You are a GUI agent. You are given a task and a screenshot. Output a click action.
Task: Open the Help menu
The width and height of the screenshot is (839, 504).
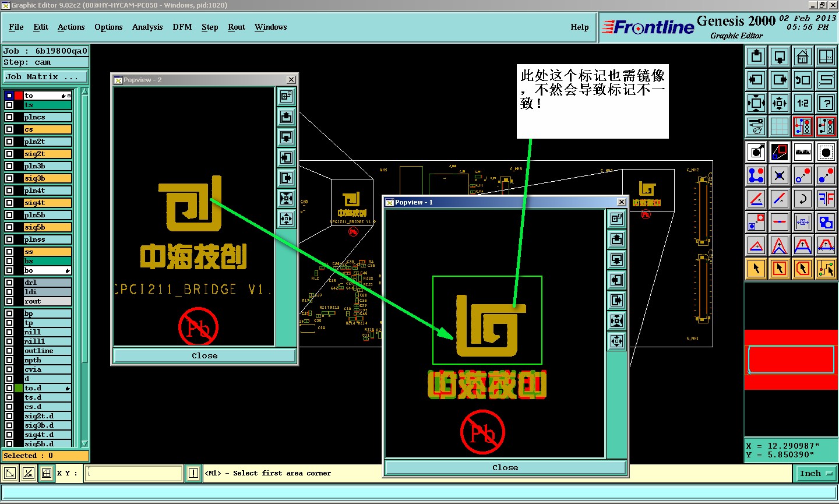click(x=580, y=27)
